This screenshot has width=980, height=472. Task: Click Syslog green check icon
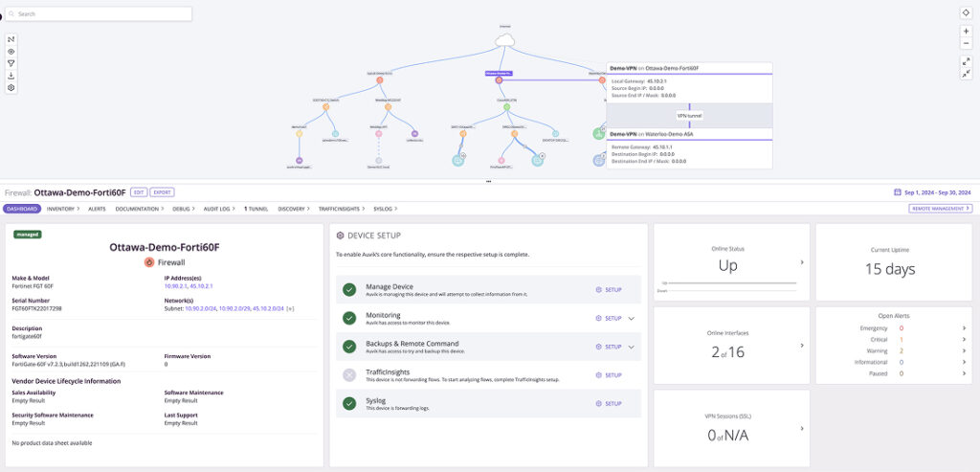[349, 403]
